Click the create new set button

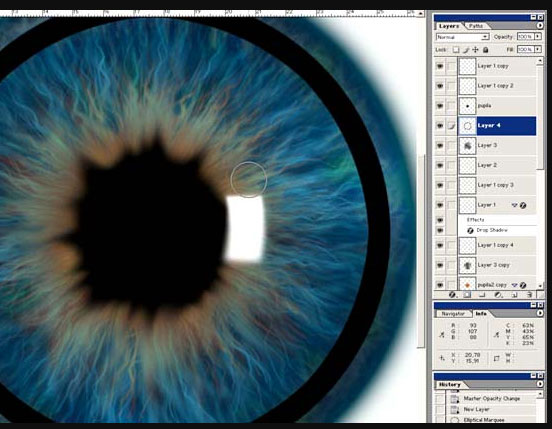(482, 295)
